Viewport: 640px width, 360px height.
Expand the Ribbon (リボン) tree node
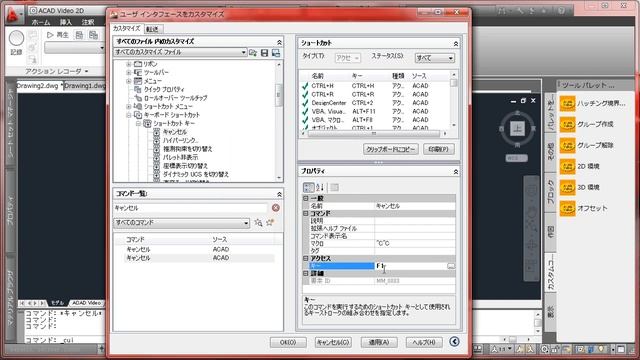(129, 64)
